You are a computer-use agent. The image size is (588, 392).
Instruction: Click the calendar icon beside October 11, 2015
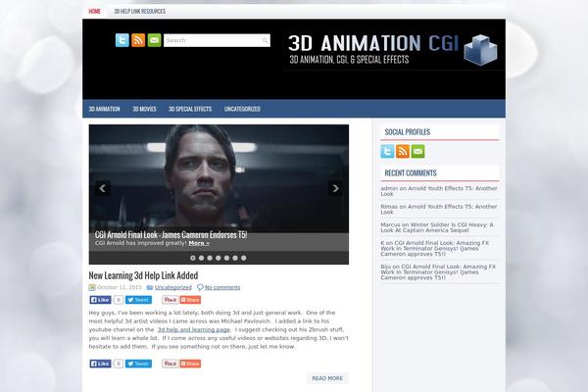click(x=92, y=288)
